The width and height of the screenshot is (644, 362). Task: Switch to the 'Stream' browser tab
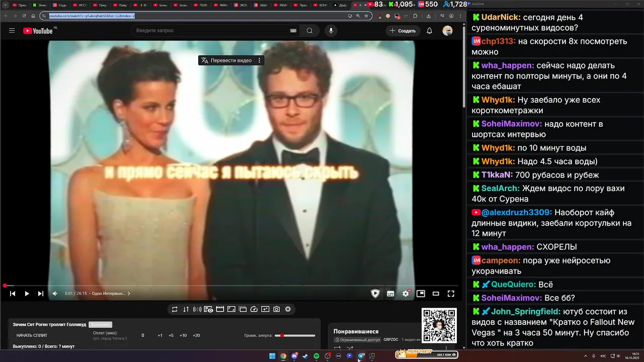pyautogui.click(x=40, y=5)
